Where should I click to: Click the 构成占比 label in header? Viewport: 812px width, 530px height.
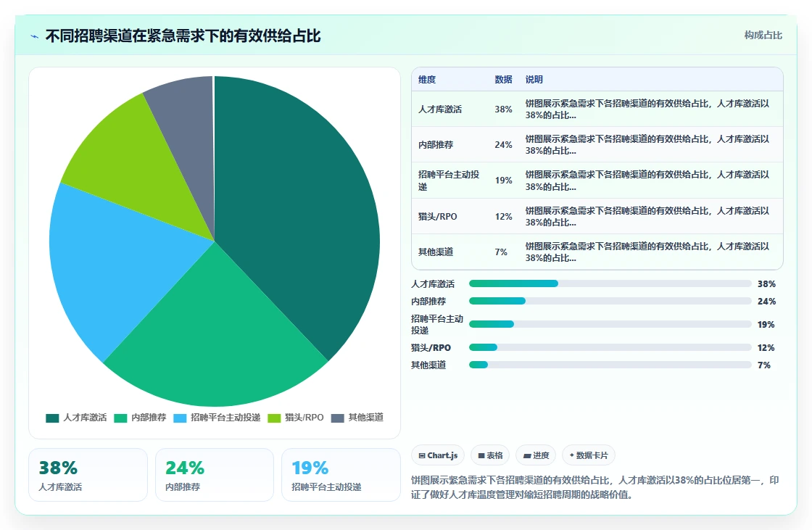763,36
